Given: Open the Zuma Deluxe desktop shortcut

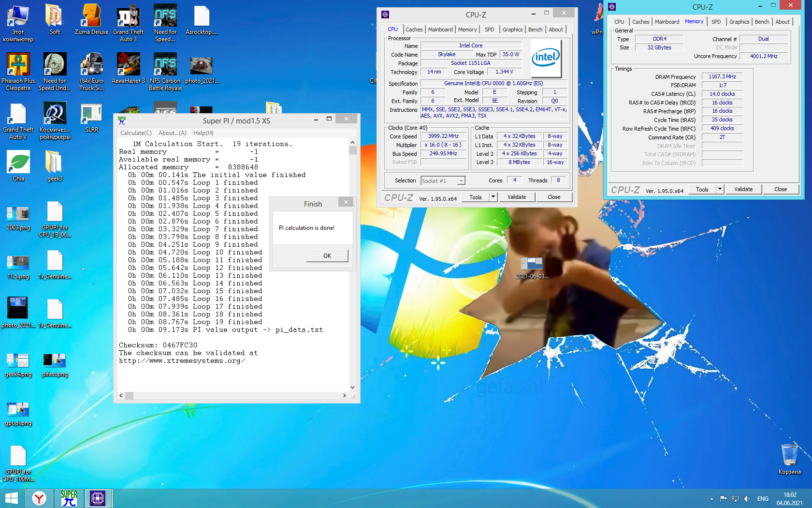Looking at the screenshot, I should coord(91,20).
